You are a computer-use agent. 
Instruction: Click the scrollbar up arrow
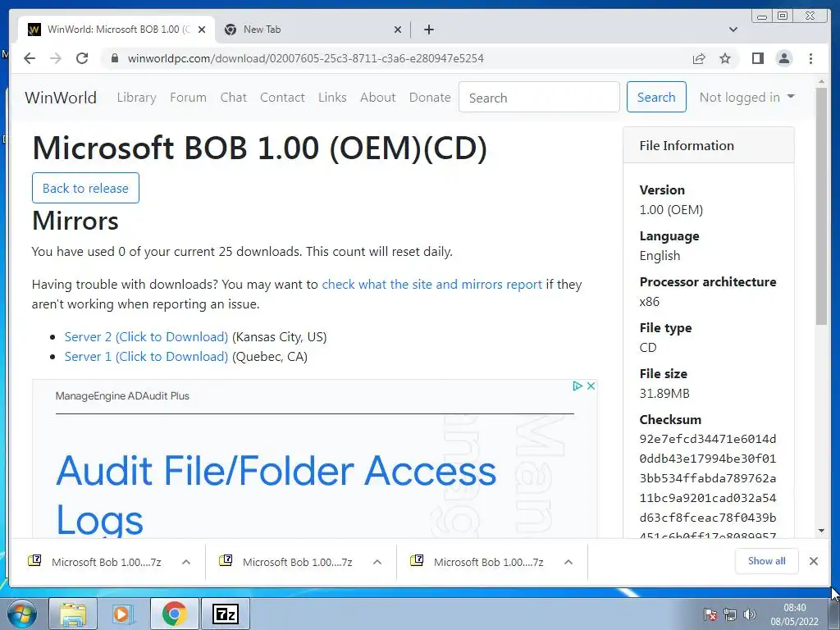[821, 82]
